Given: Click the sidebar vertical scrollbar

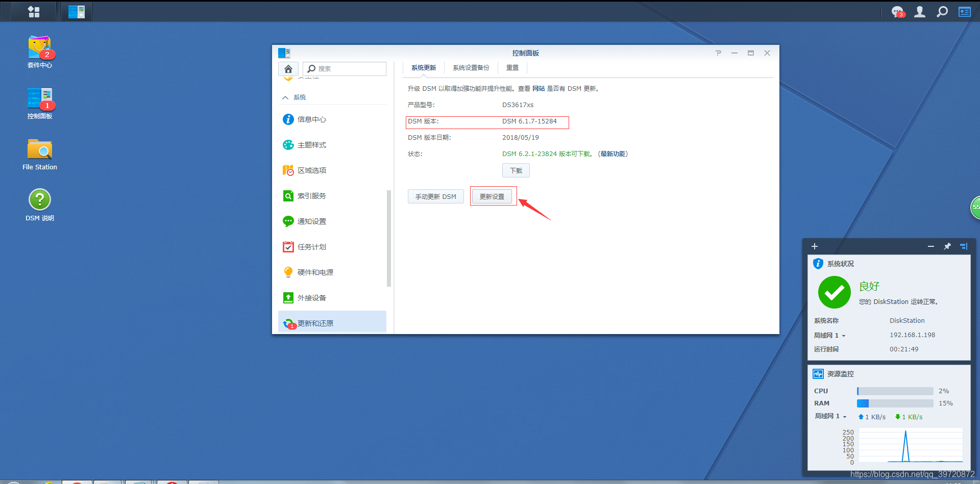Looking at the screenshot, I should tap(389, 238).
